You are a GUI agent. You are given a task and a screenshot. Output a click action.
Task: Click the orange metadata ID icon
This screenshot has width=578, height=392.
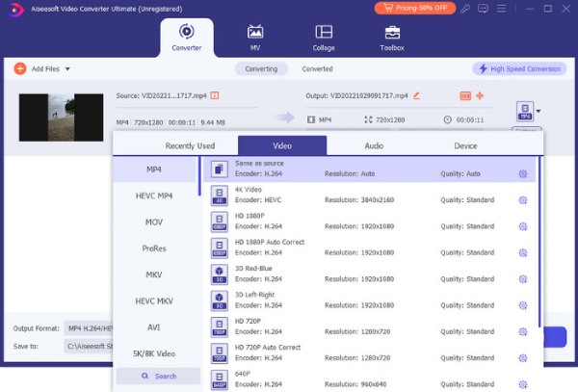465,96
